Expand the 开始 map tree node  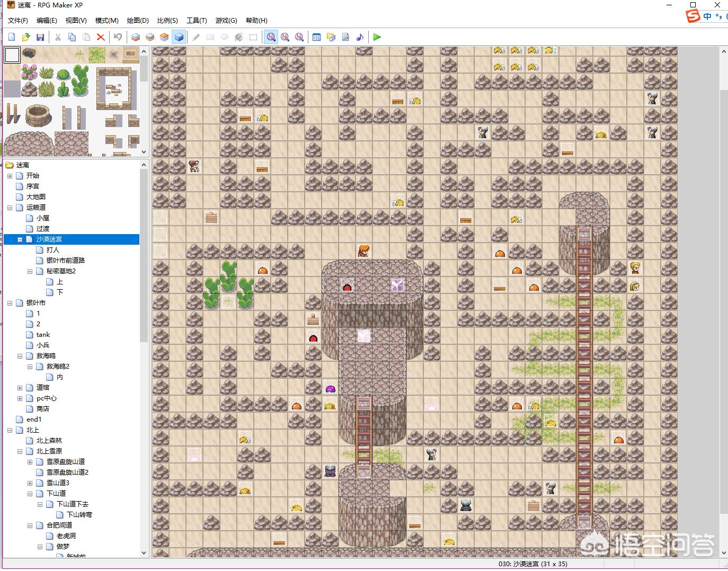point(10,176)
